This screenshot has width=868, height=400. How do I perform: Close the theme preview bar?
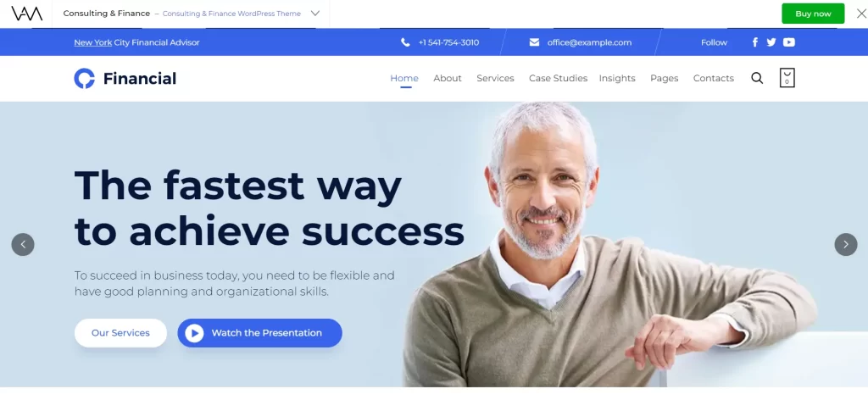click(x=861, y=14)
